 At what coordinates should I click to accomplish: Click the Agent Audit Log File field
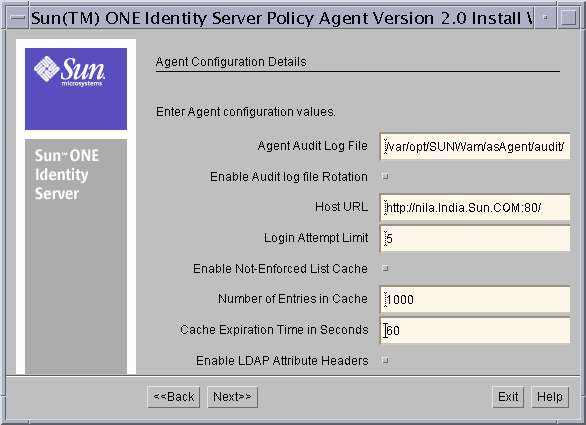475,146
